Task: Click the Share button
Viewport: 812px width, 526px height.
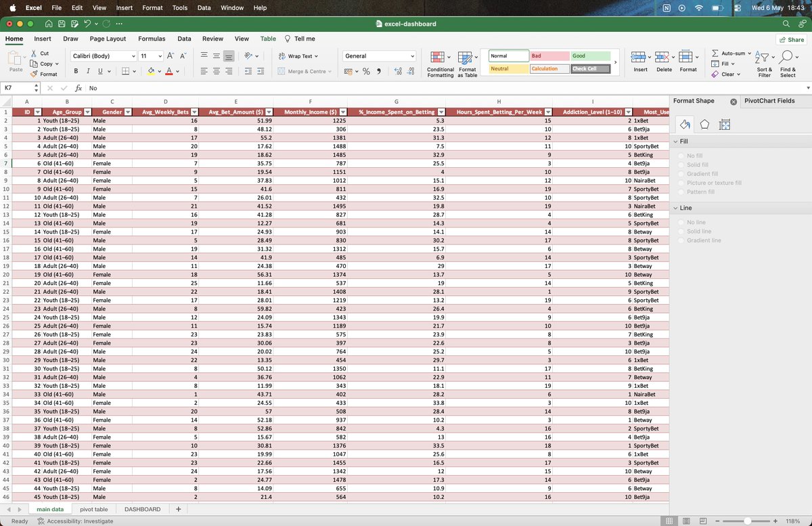Action: [791, 40]
